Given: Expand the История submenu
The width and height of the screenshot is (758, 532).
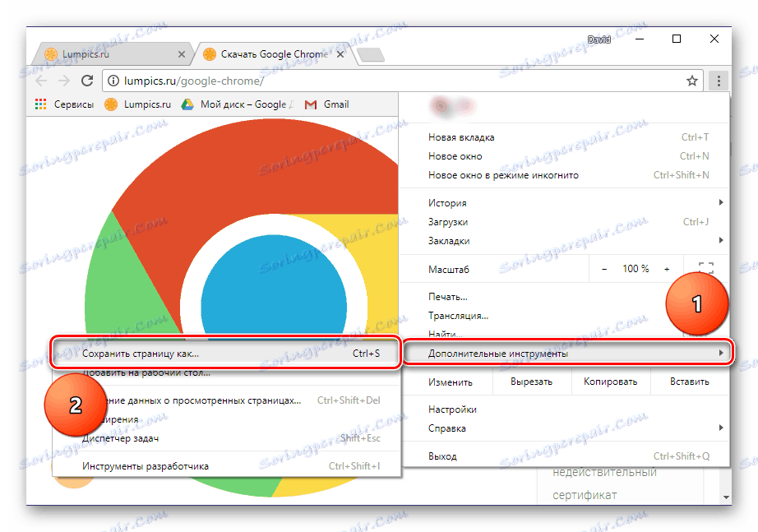Looking at the screenshot, I should [564, 203].
